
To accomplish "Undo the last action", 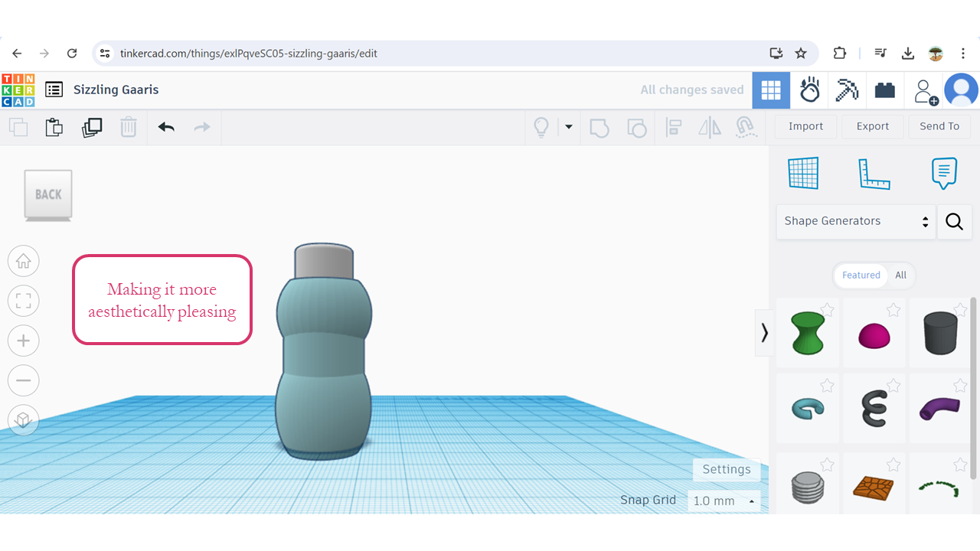I will [x=166, y=127].
